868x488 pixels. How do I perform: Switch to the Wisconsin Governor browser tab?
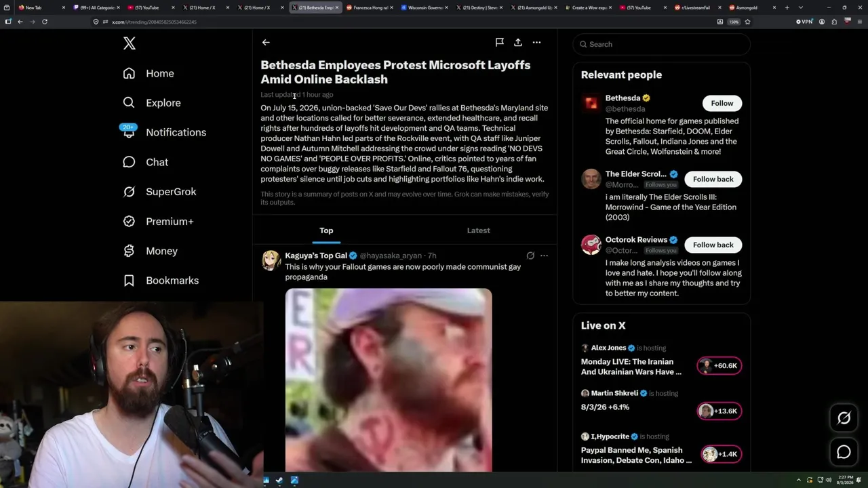tap(425, 7)
